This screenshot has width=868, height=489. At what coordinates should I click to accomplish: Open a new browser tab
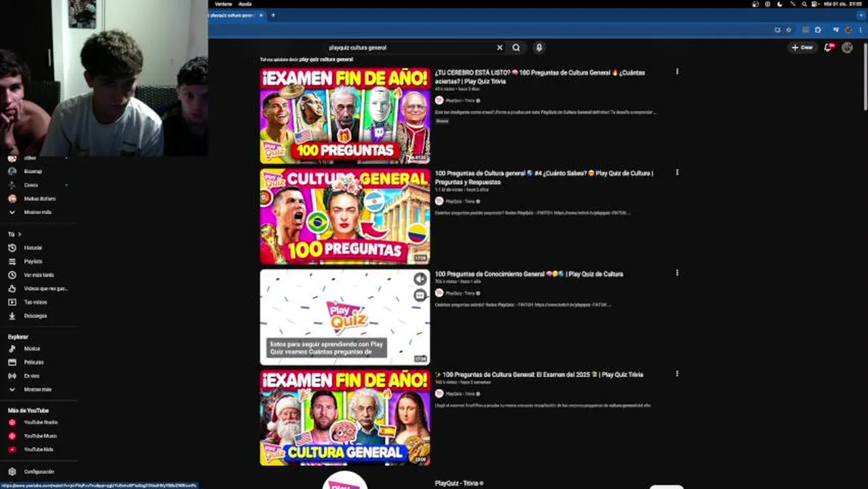pyautogui.click(x=273, y=15)
